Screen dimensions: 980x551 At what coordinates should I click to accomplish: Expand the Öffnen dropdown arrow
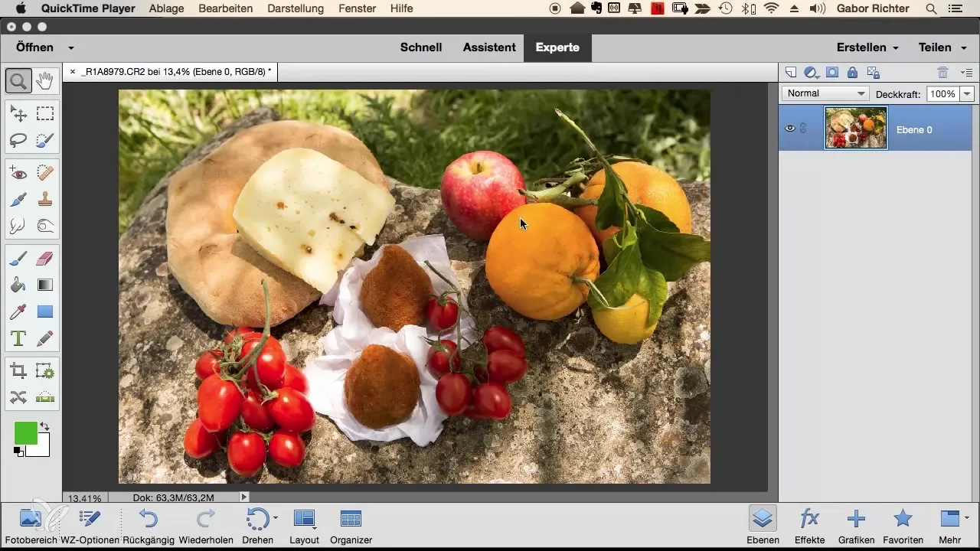70,47
